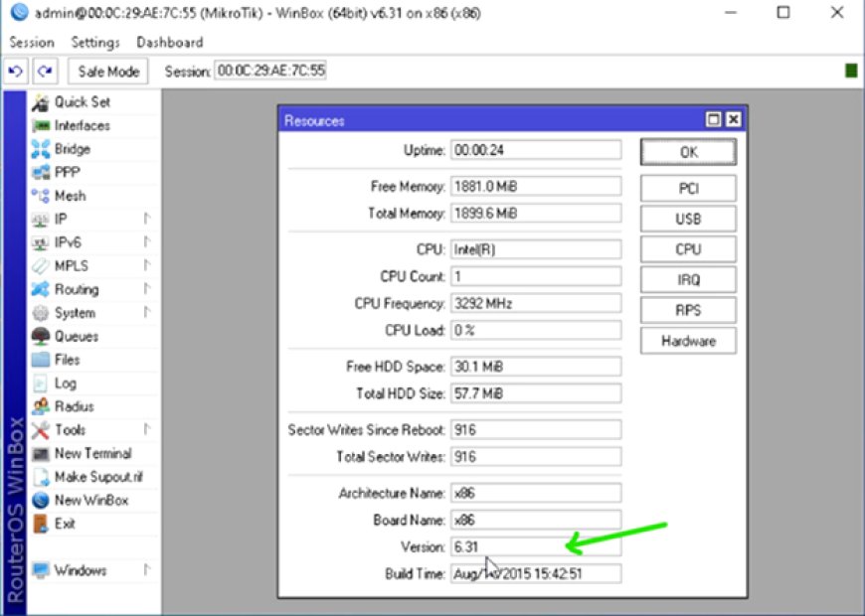The width and height of the screenshot is (865, 616).
Task: Click the System gear icon
Action: click(41, 313)
